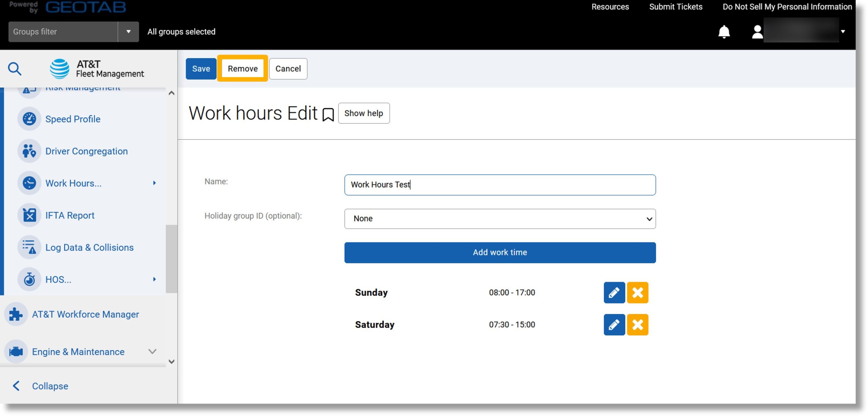This screenshot has width=868, height=416.
Task: Click the Collapse sidebar link
Action: (49, 386)
